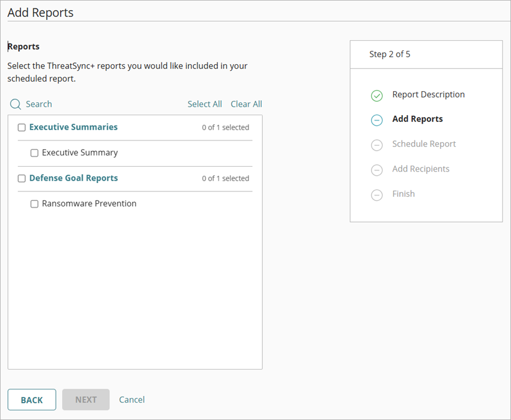Screen dimensions: 511x420
Task: Check the Ransomware Prevention checkbox
Action: (x=34, y=204)
